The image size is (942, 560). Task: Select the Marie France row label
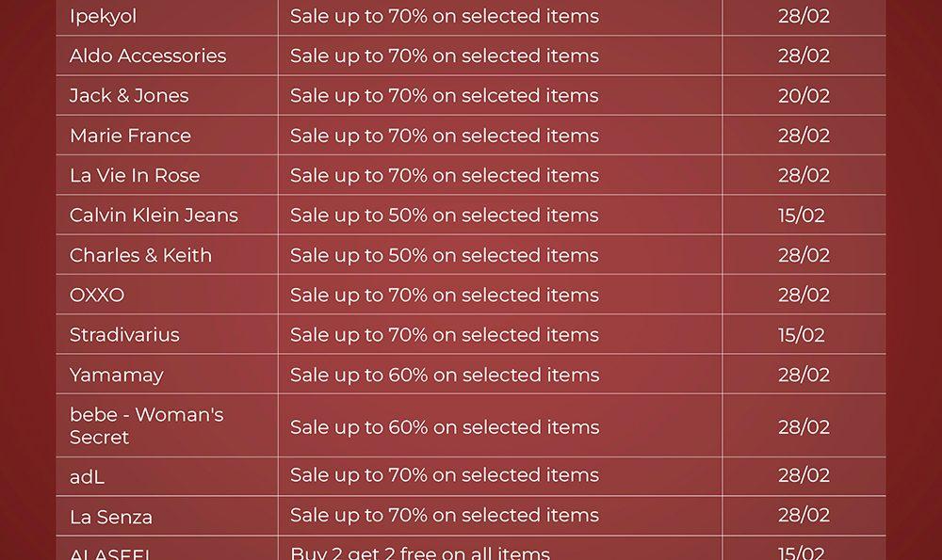pos(130,136)
